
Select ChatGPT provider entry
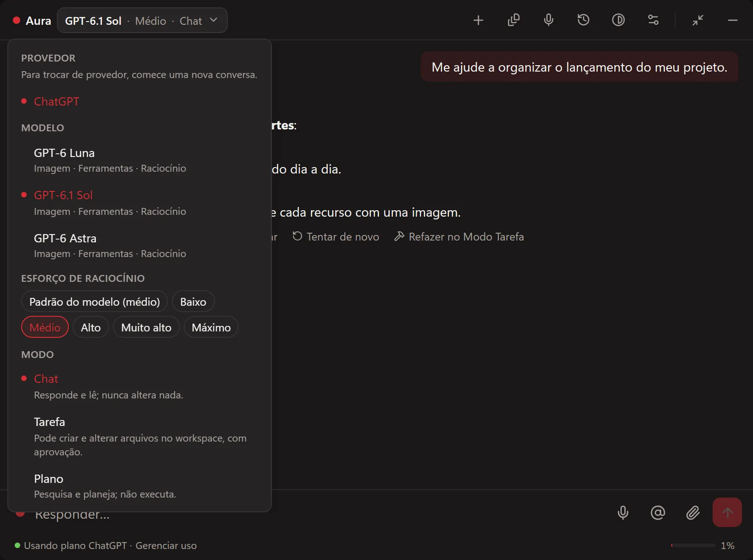click(x=140, y=101)
